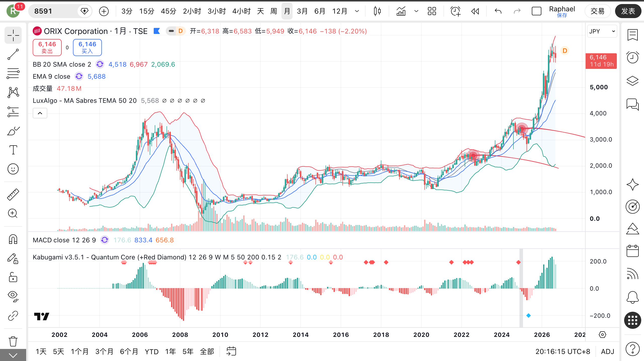The image size is (644, 361).
Task: Toggle stay in drawing mode
Action: [13, 258]
